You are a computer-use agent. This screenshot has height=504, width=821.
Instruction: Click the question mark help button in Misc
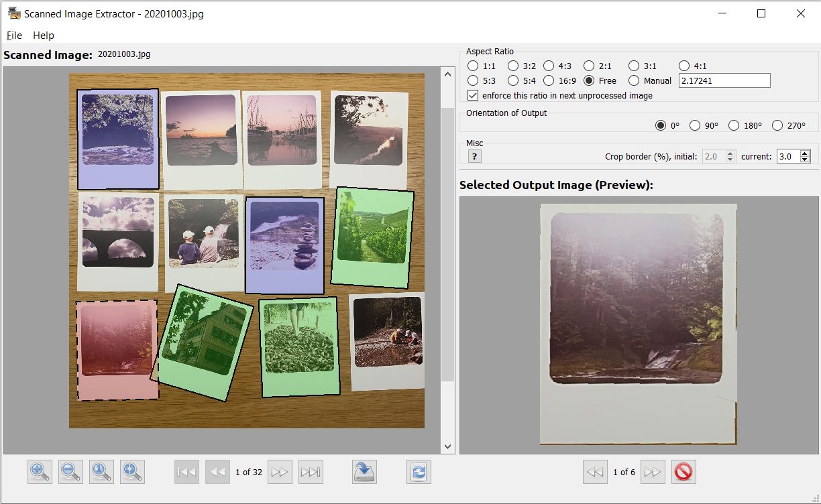[474, 156]
